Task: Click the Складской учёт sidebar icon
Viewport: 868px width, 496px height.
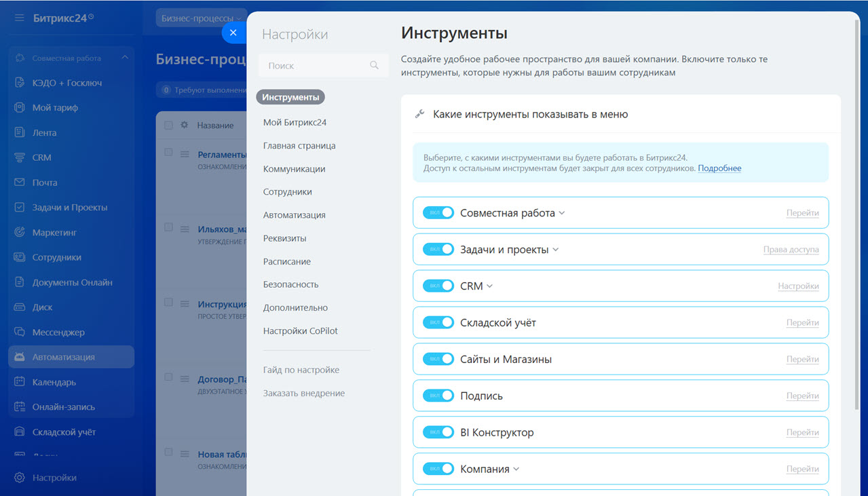Action: [x=20, y=432]
